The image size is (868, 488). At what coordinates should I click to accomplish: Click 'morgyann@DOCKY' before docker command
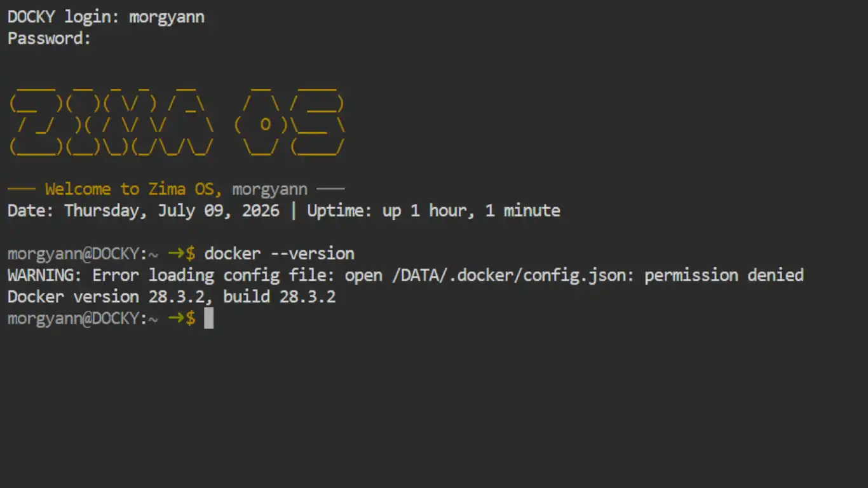click(73, 254)
